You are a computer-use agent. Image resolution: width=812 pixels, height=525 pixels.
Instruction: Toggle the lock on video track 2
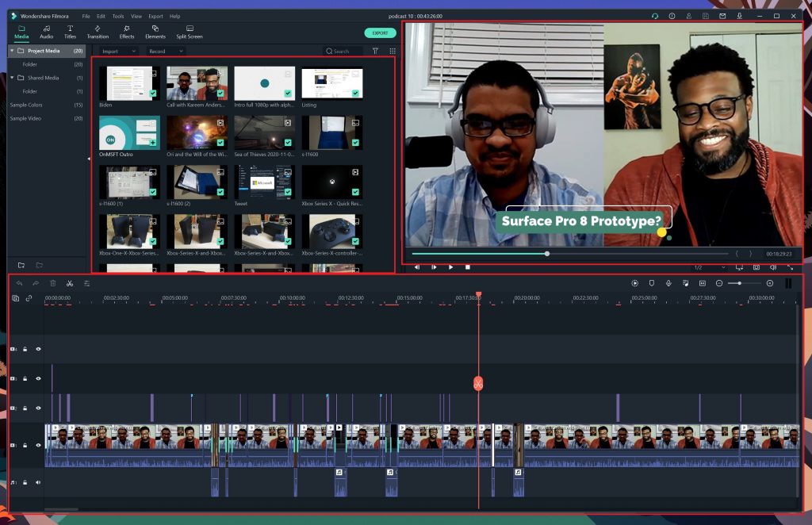[25, 408]
